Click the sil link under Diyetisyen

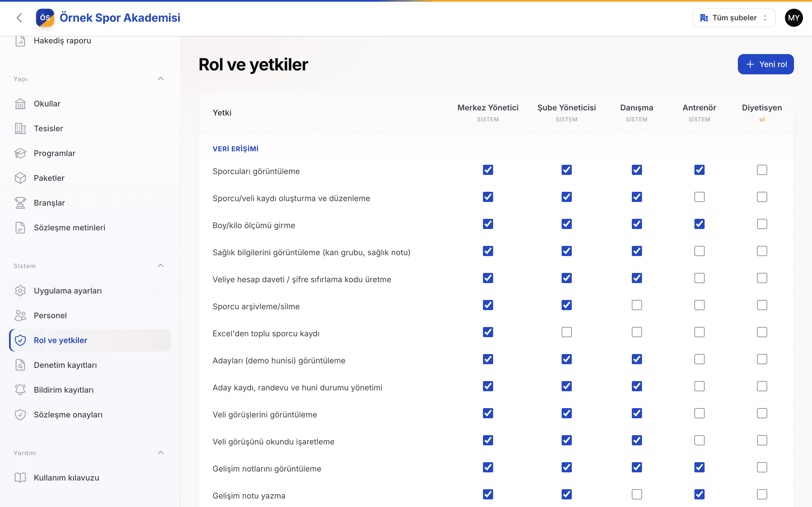(762, 120)
